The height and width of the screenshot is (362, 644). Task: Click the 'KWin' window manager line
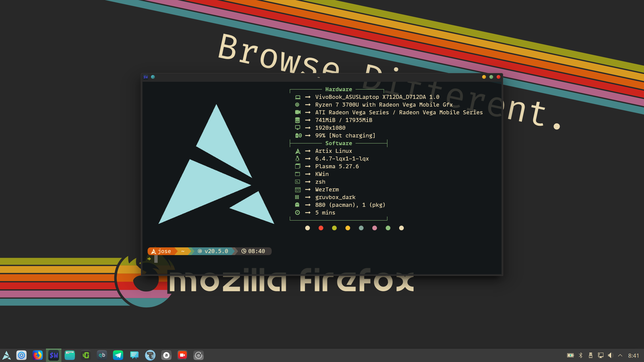click(x=322, y=174)
